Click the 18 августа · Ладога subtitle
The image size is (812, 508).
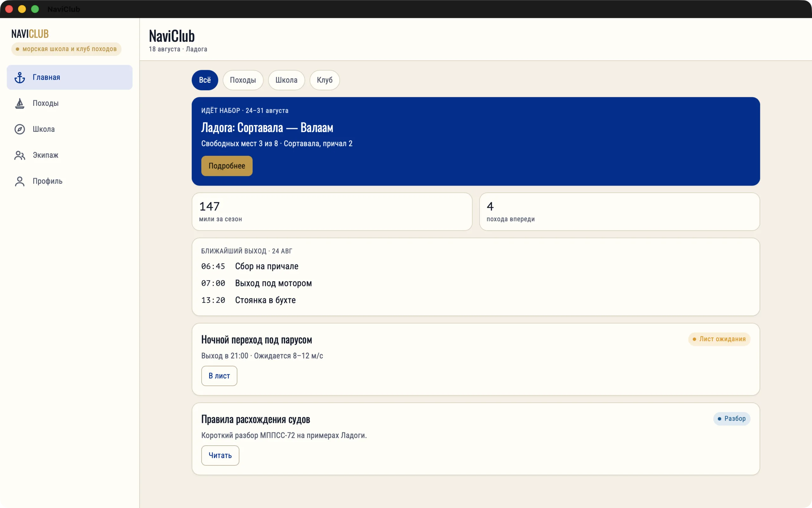(x=178, y=49)
